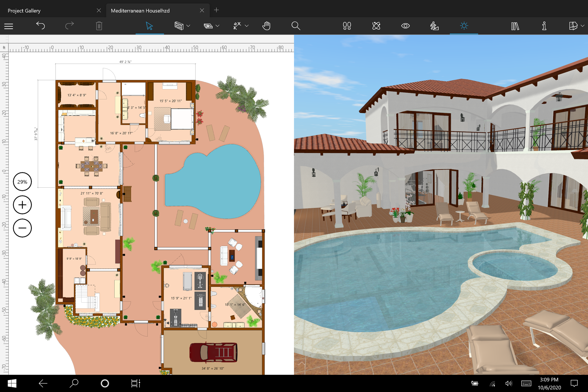Image resolution: width=588 pixels, height=392 pixels.
Task: Click the minus zoom out button
Action: tap(22, 228)
